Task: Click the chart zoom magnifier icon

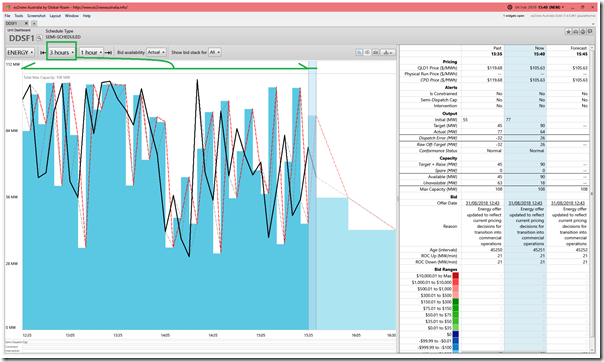Action: point(359,52)
